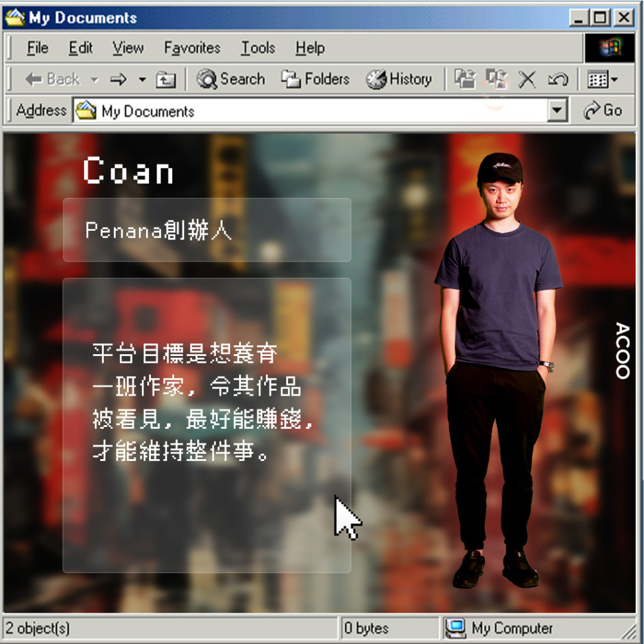Show the Folders tree pane
The image size is (644, 644).
(x=315, y=79)
